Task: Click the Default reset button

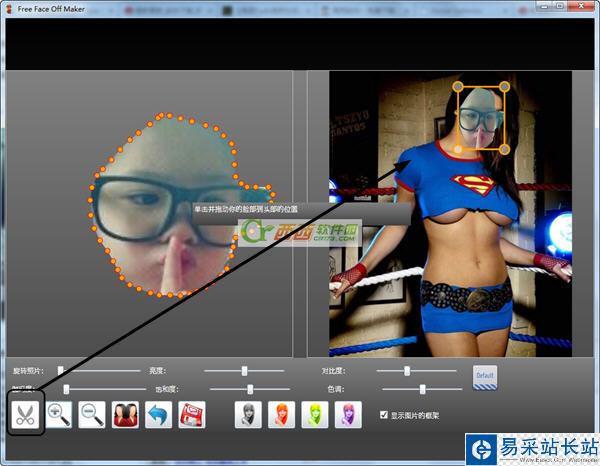Action: 485,378
